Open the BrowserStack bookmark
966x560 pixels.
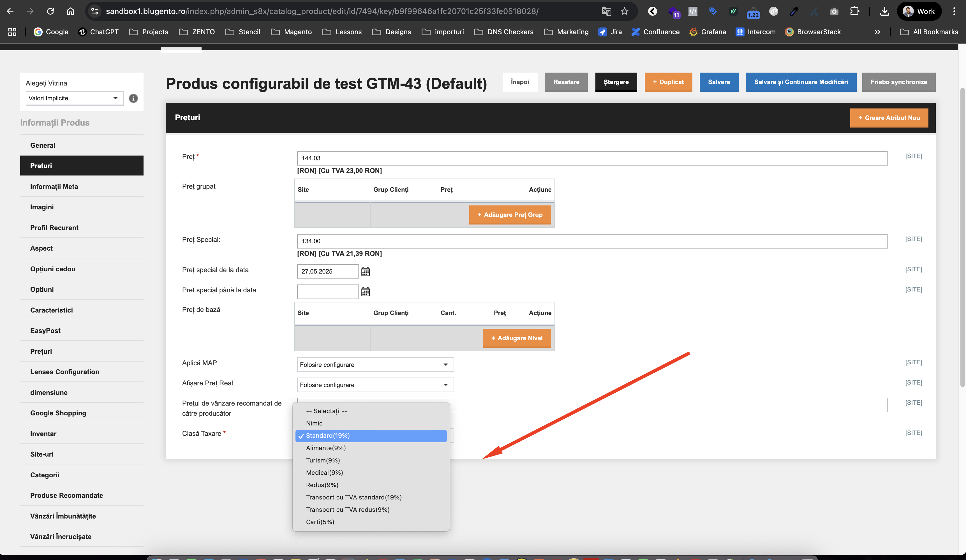(x=813, y=32)
